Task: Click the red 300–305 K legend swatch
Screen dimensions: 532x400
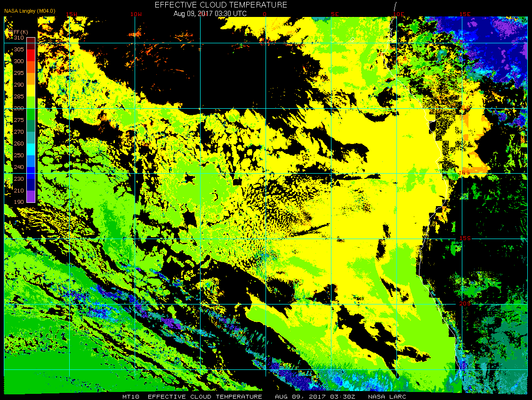Action: click(31, 56)
